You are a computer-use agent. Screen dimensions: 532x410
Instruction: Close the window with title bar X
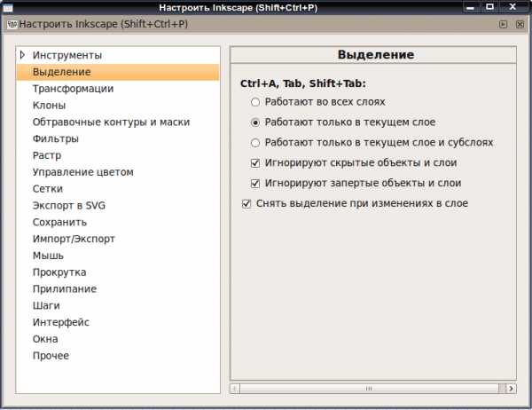click(x=512, y=7)
